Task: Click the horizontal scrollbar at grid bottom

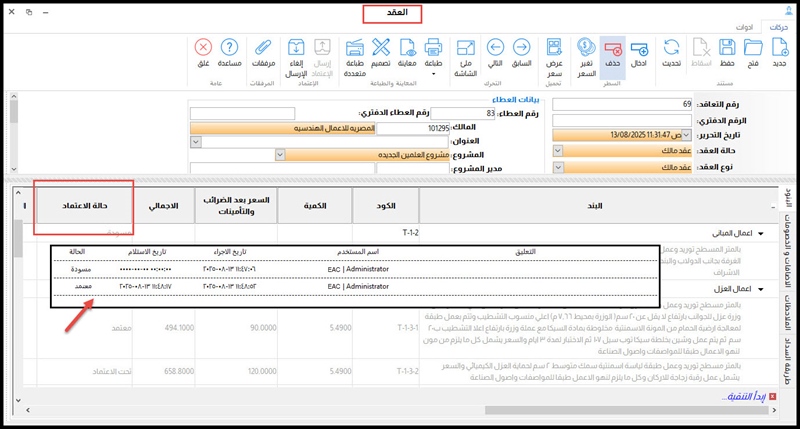Action: tap(627, 410)
